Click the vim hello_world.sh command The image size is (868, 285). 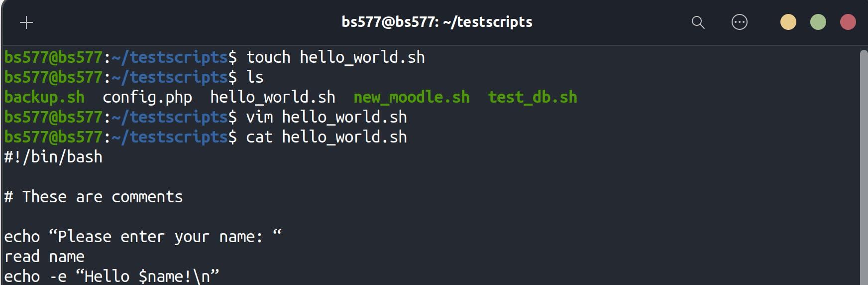[326, 117]
